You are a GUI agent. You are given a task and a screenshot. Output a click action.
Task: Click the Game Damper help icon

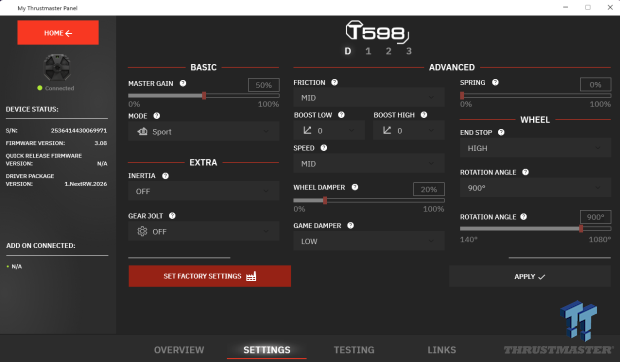(x=350, y=225)
